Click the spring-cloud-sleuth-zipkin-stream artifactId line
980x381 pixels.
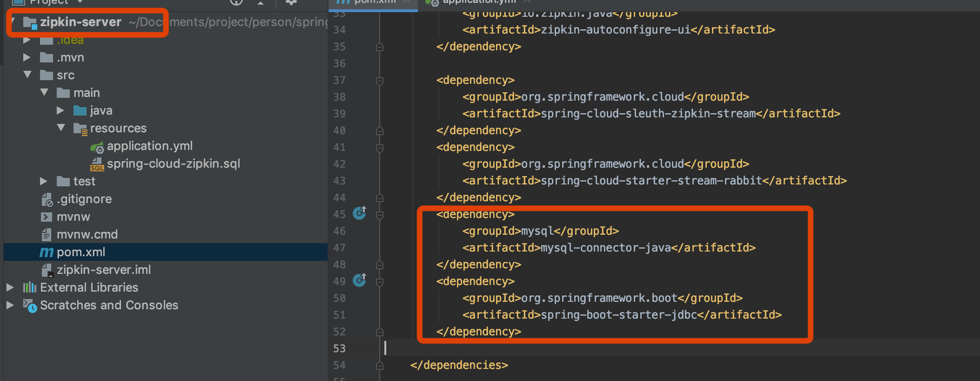[x=651, y=114]
